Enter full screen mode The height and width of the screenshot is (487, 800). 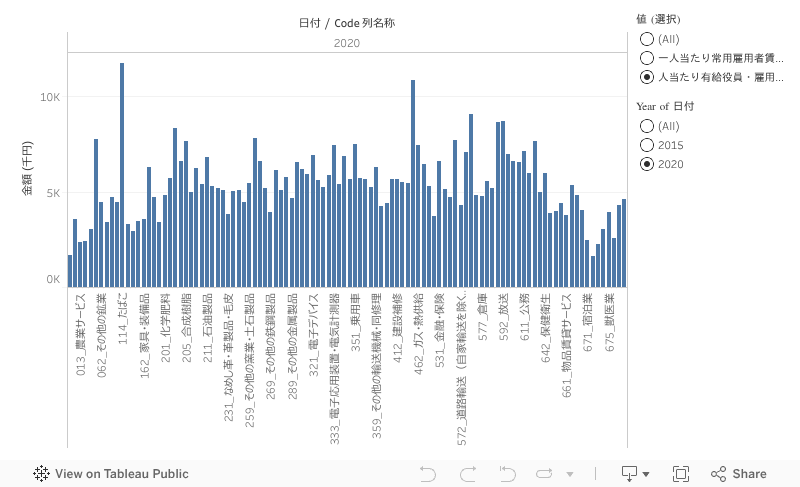681,474
